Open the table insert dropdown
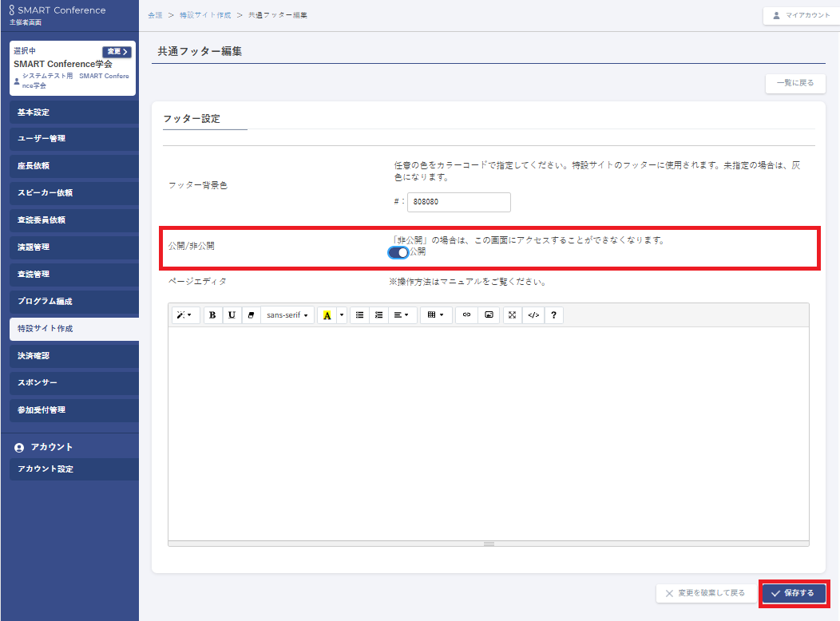 point(436,315)
